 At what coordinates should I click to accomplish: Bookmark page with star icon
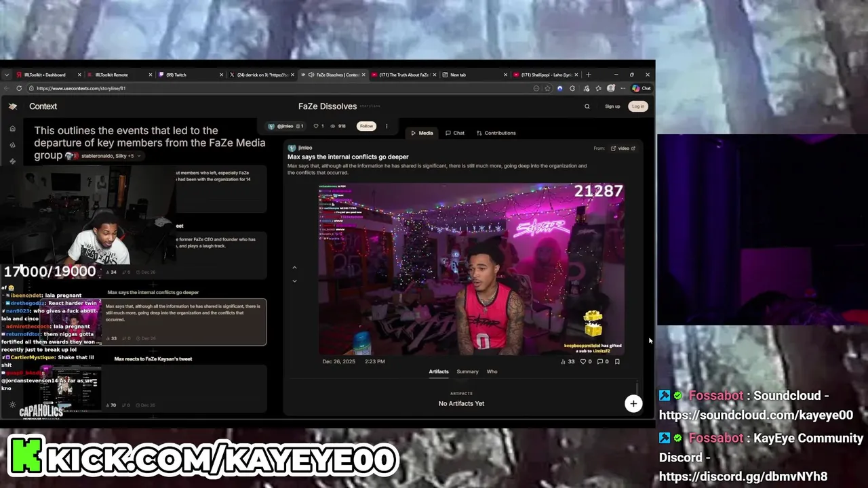pos(547,88)
